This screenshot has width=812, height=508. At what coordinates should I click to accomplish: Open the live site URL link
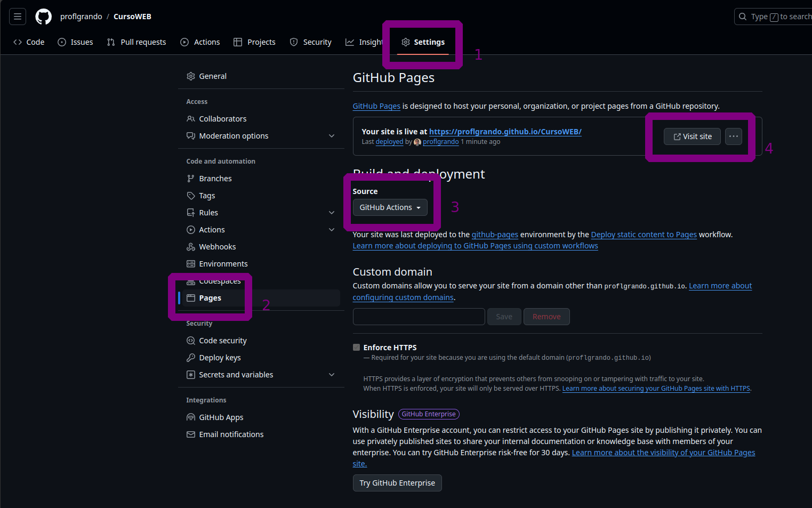tap(505, 132)
